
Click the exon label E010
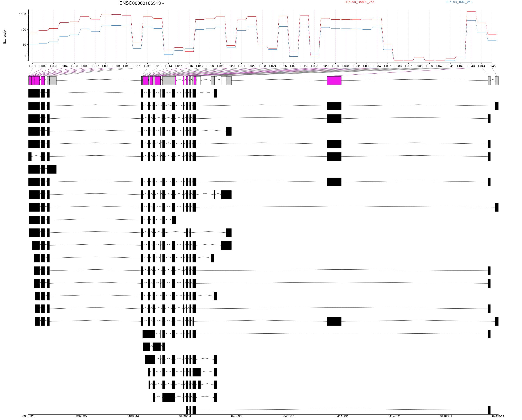click(x=127, y=66)
